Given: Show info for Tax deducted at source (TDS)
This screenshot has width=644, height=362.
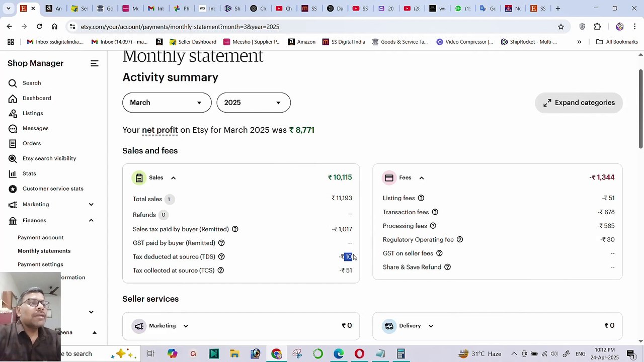Looking at the screenshot, I should click(221, 257).
